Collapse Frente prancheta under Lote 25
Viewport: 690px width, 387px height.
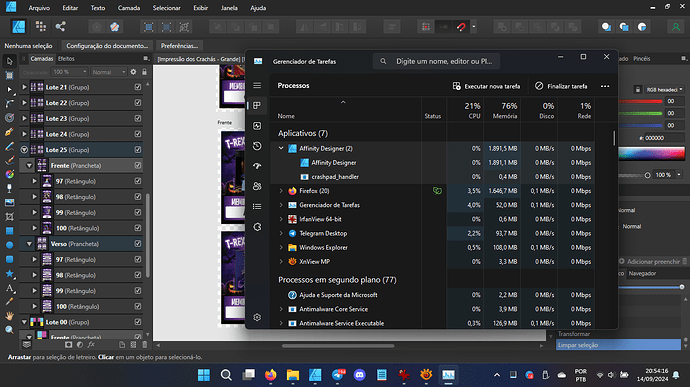29,166
